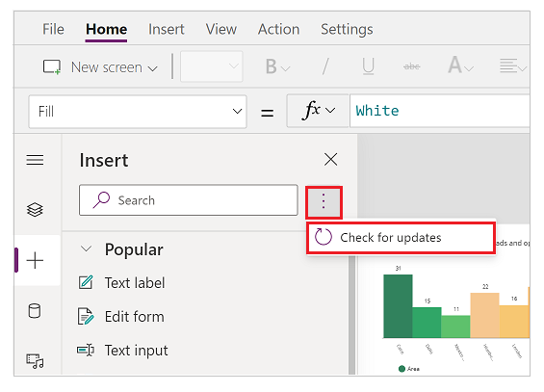Choose Check for updates

point(402,238)
